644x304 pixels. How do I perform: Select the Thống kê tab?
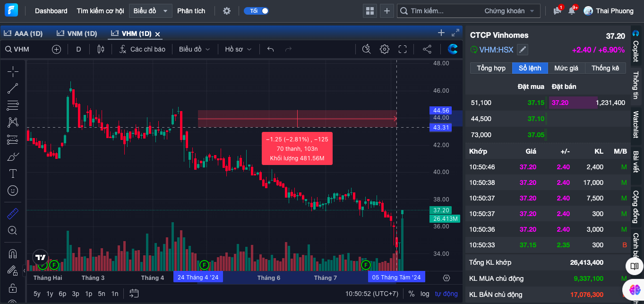click(605, 68)
